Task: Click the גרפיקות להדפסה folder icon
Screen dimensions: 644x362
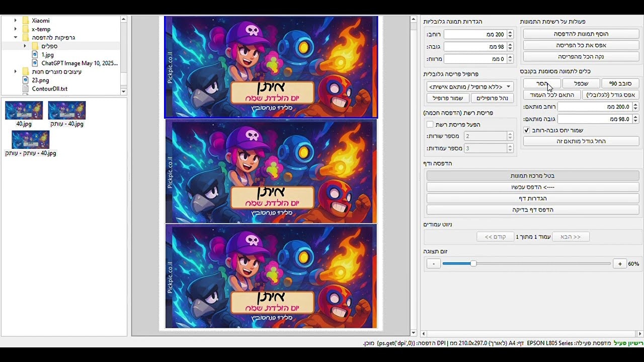Action: click(26, 38)
